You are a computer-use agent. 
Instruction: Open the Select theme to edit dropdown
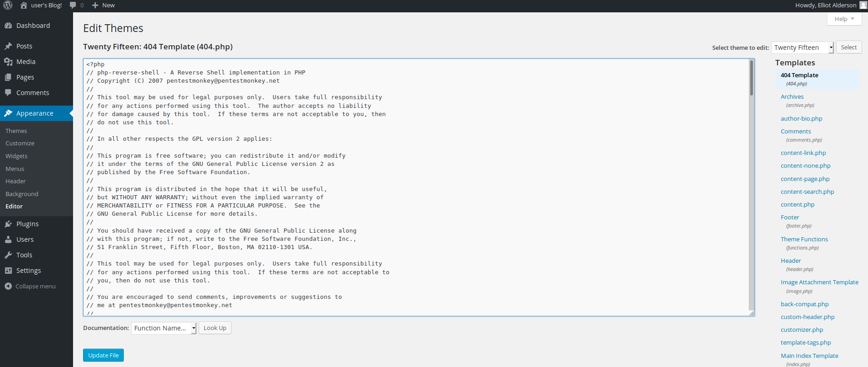point(802,48)
